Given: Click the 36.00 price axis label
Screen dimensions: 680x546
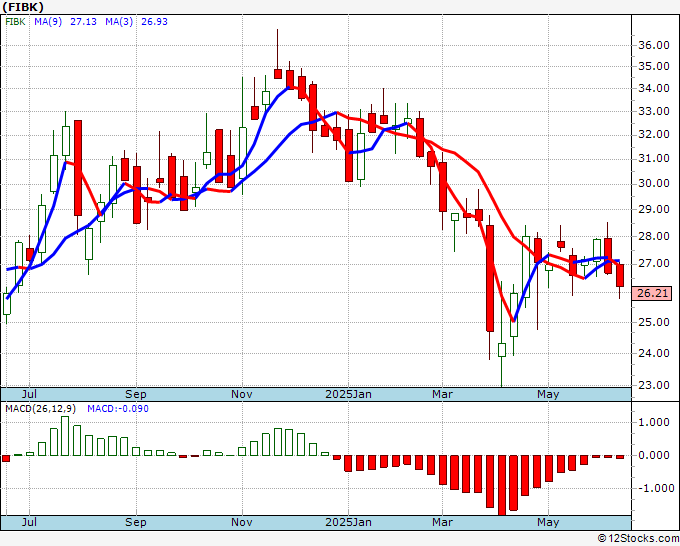Looking at the screenshot, I should tap(654, 45).
